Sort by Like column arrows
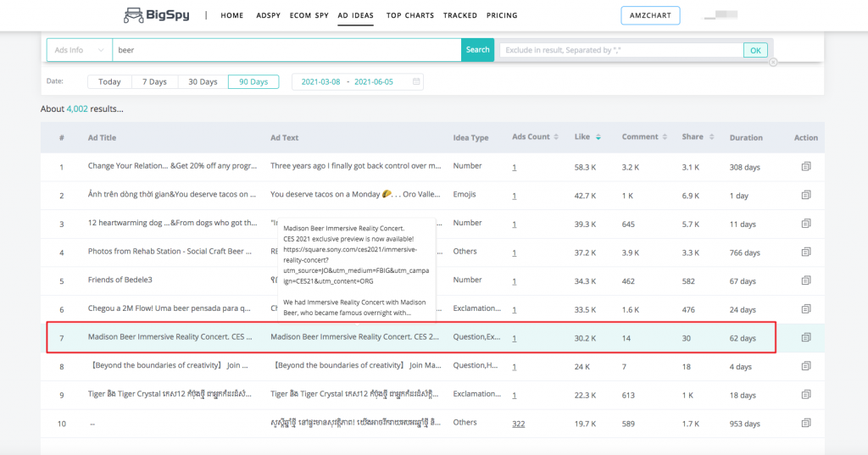The image size is (868, 455). (598, 136)
